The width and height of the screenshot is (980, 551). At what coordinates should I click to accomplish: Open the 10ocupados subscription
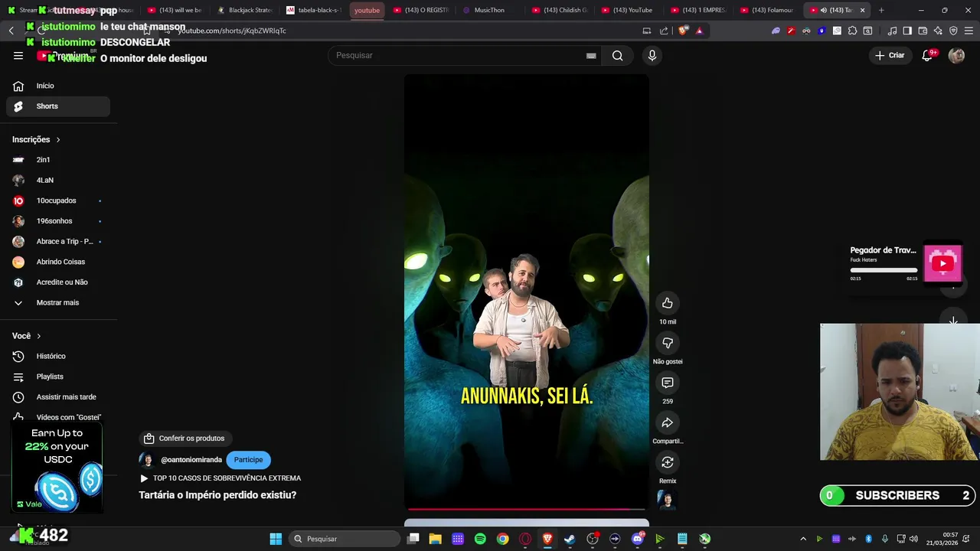(58, 201)
